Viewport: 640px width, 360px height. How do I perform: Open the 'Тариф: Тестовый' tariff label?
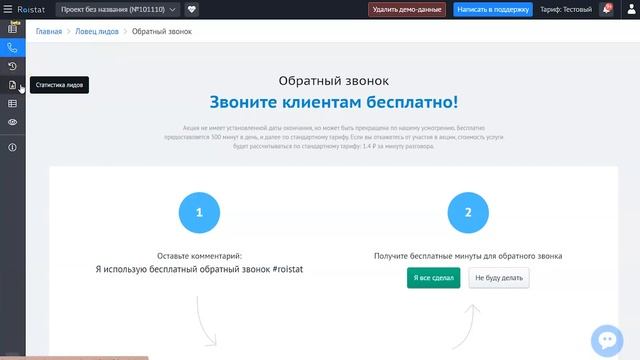[566, 9]
